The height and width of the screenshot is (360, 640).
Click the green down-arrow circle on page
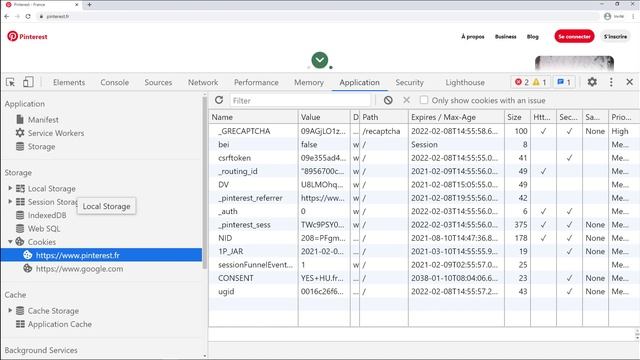coord(320,60)
